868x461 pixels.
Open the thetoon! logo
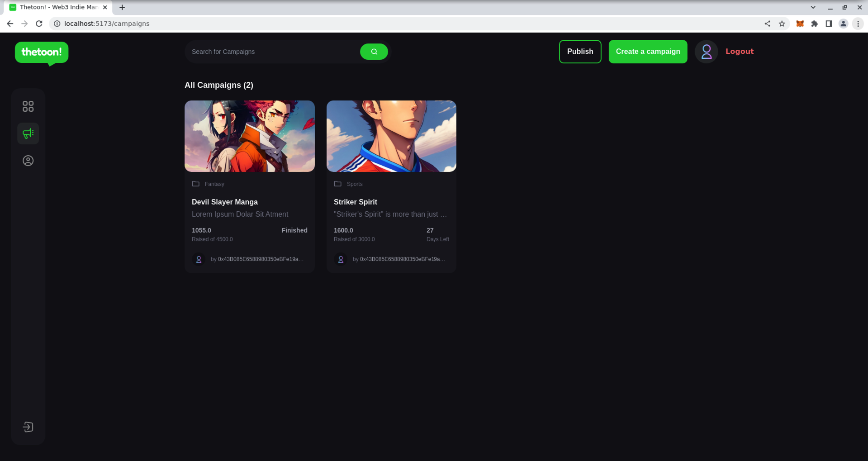coord(41,52)
